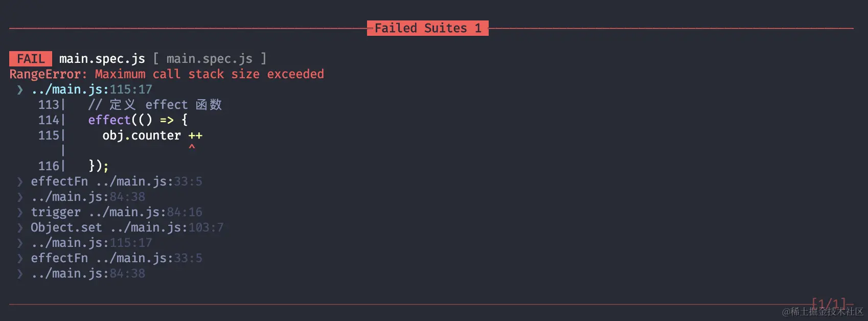Click chevron beside trigger stack frame
This screenshot has height=321, width=868.
click(x=20, y=212)
